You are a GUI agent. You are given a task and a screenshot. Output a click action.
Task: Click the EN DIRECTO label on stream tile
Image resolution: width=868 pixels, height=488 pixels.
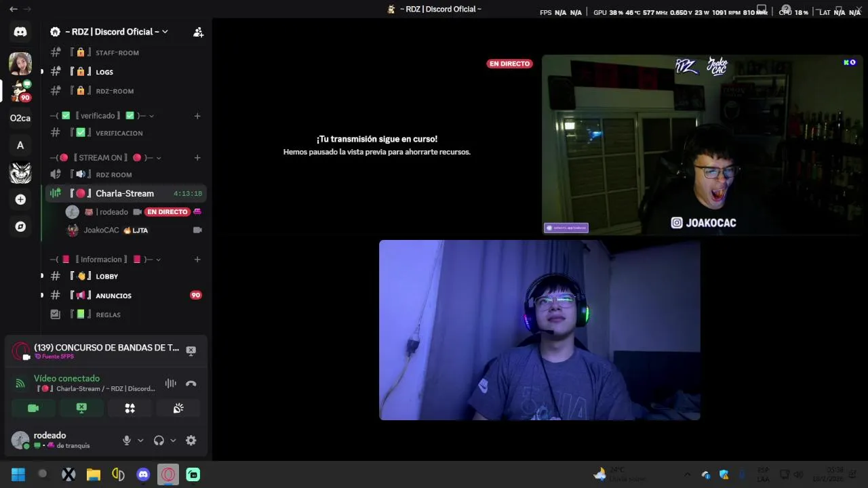click(509, 64)
